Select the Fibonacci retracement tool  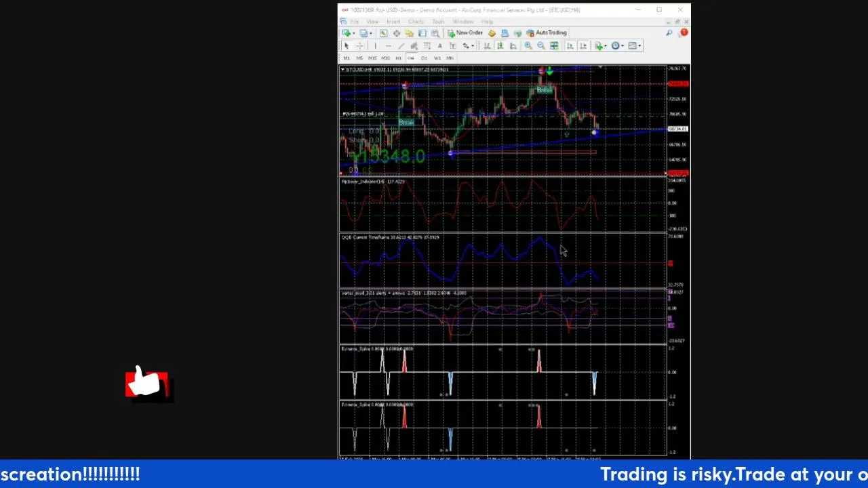point(427,46)
